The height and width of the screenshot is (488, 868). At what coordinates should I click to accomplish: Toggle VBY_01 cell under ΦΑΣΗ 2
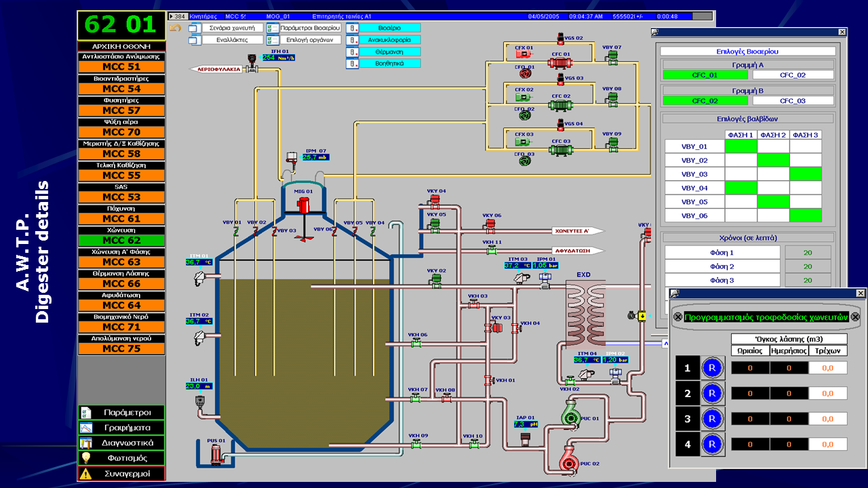[773, 146]
